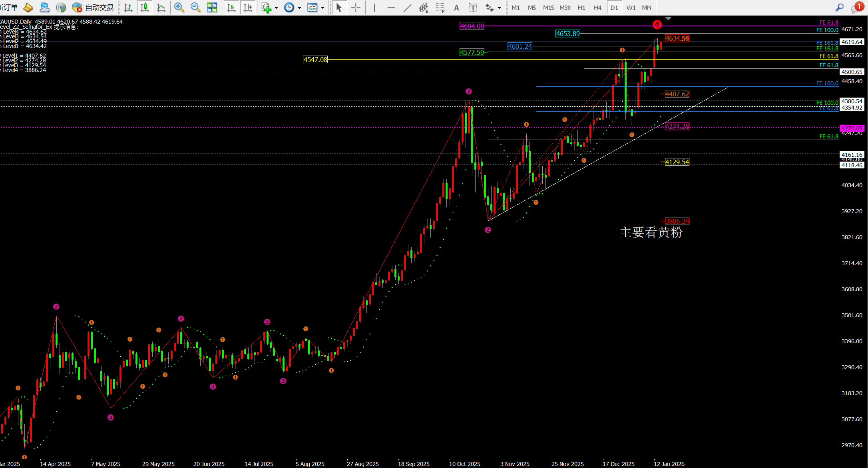Open the indicators list dropdown arrow
The width and height of the screenshot is (868, 468).
[x=276, y=8]
